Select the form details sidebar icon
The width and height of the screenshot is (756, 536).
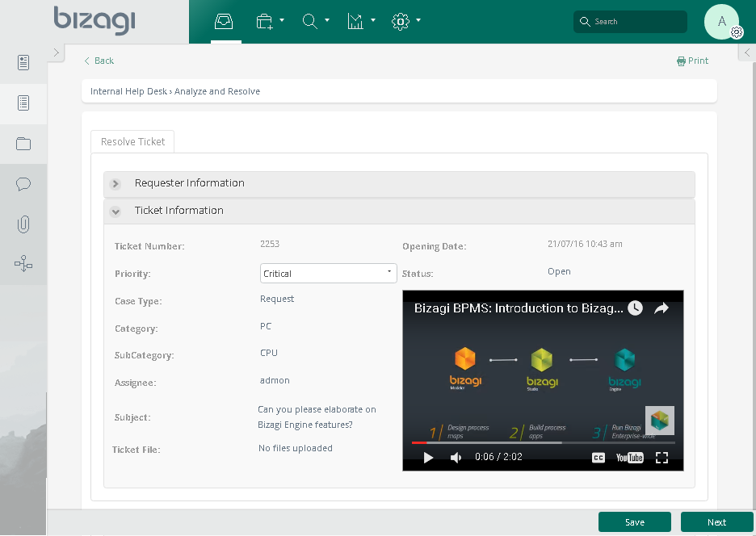(23, 103)
